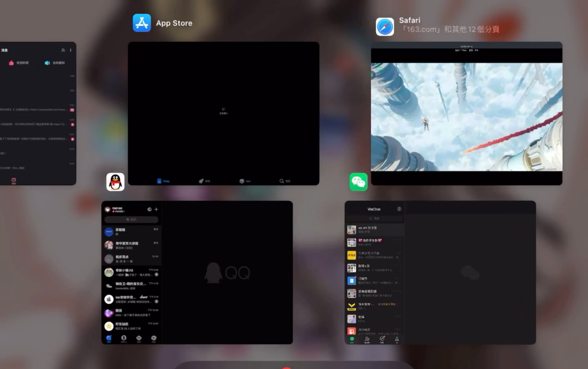Tap the three-dot menu in leftmost app
Viewport: 588px width, 369px height.
[x=71, y=50]
